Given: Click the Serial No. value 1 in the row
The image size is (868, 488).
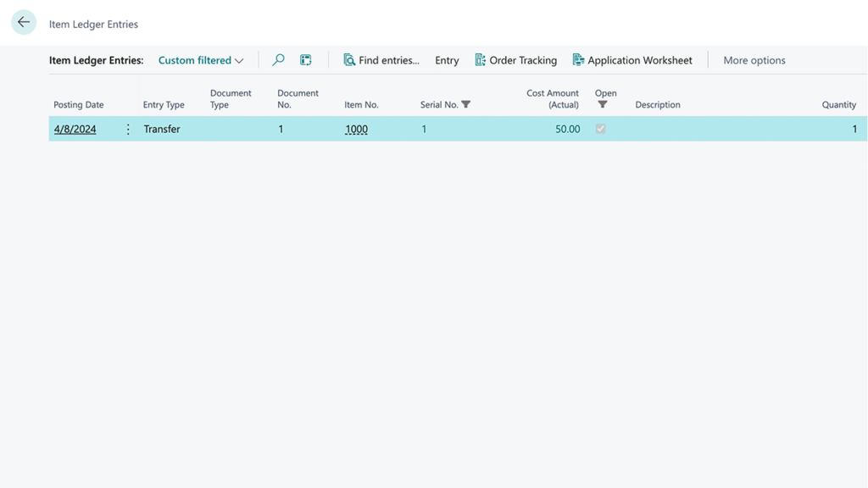Looking at the screenshot, I should (x=424, y=129).
